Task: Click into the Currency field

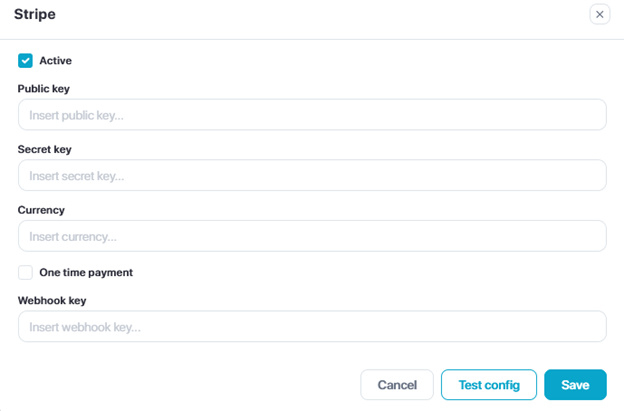Action: click(312, 236)
